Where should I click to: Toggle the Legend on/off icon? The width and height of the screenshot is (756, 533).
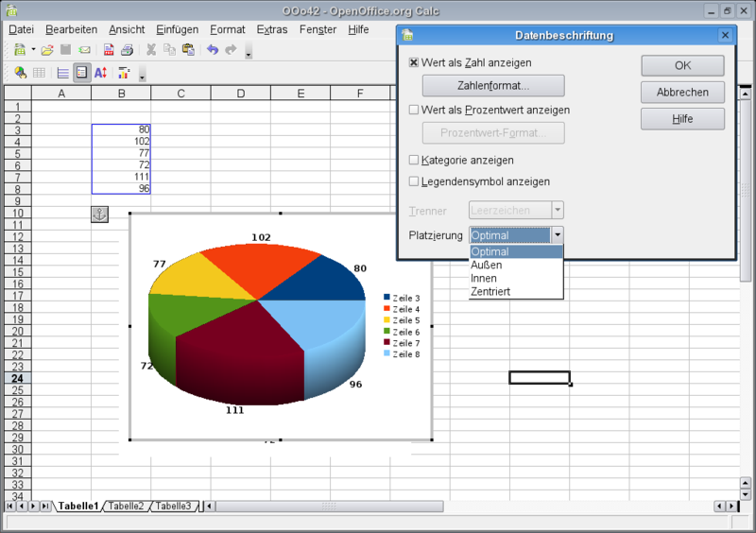coord(82,73)
